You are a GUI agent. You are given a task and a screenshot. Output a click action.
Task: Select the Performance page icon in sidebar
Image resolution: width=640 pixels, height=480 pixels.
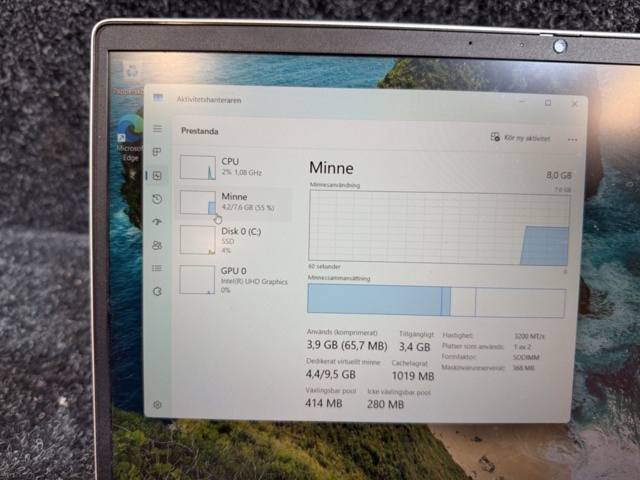click(157, 176)
